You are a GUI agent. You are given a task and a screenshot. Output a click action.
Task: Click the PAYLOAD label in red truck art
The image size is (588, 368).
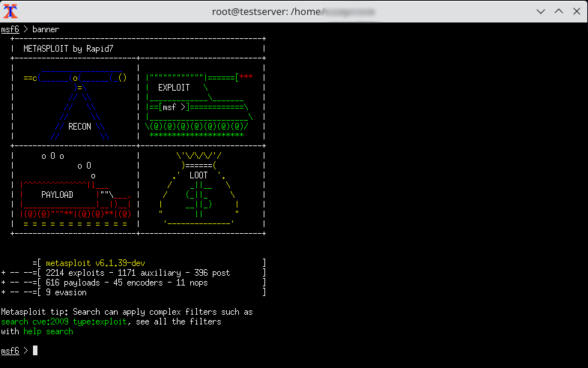57,195
